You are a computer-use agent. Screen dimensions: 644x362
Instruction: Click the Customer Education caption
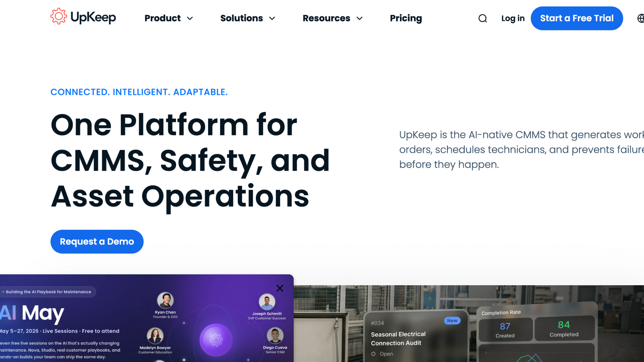[155, 352]
